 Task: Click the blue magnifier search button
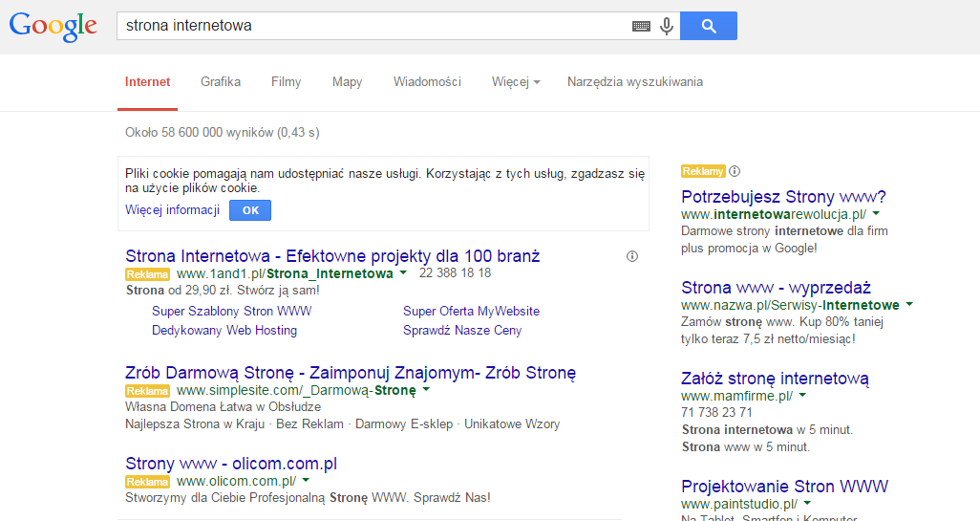[708, 26]
